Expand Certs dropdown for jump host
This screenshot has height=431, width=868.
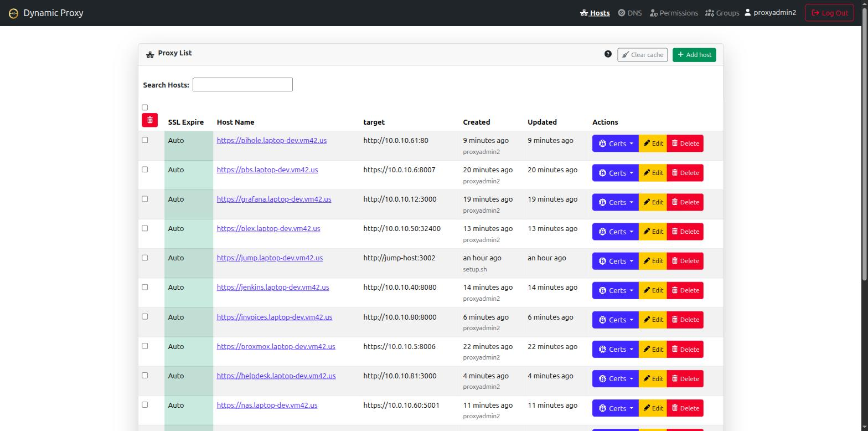pyautogui.click(x=616, y=261)
